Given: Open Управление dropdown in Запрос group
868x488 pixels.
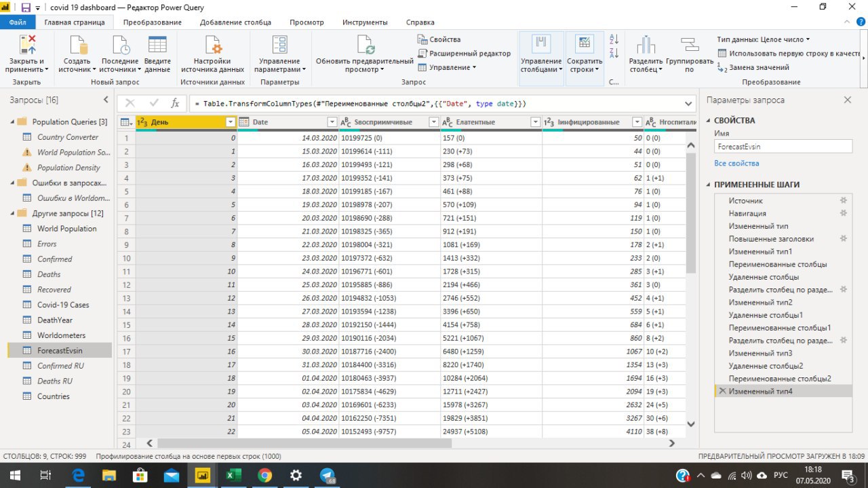Looking at the screenshot, I should coord(447,67).
